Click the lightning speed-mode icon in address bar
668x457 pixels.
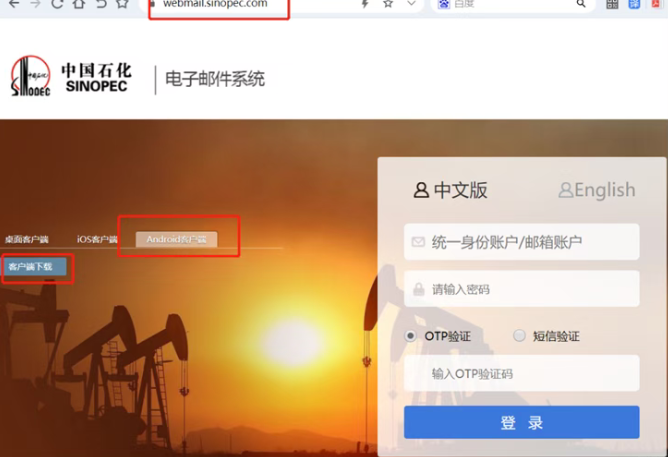365,4
